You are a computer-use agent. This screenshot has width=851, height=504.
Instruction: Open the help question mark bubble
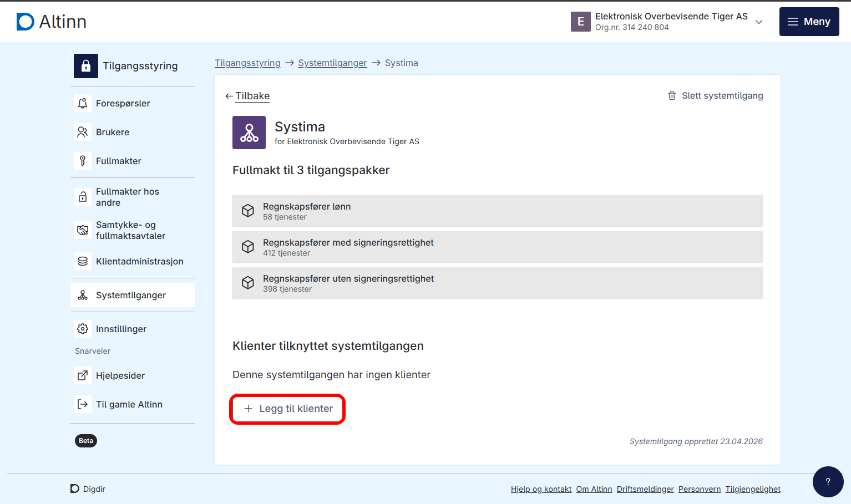(828, 482)
